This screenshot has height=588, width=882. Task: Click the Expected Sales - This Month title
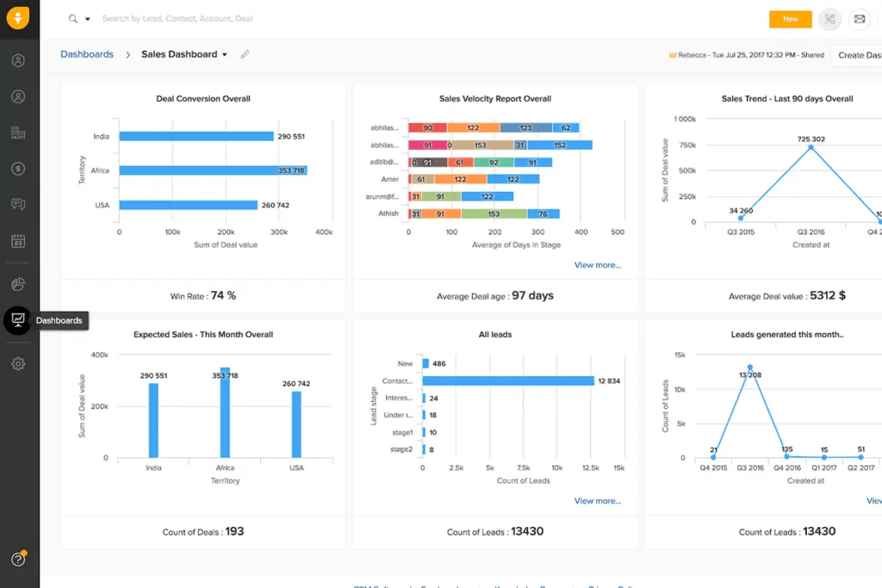203,335
